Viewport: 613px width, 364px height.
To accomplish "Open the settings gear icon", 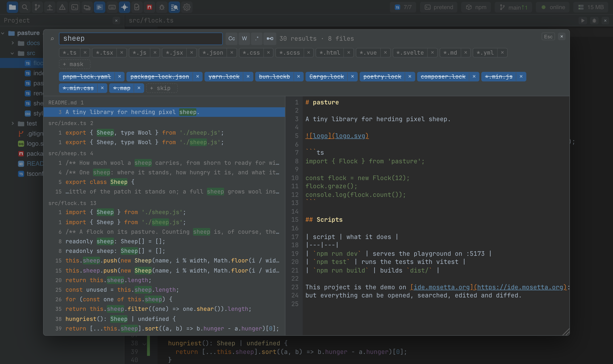I will [x=187, y=7].
